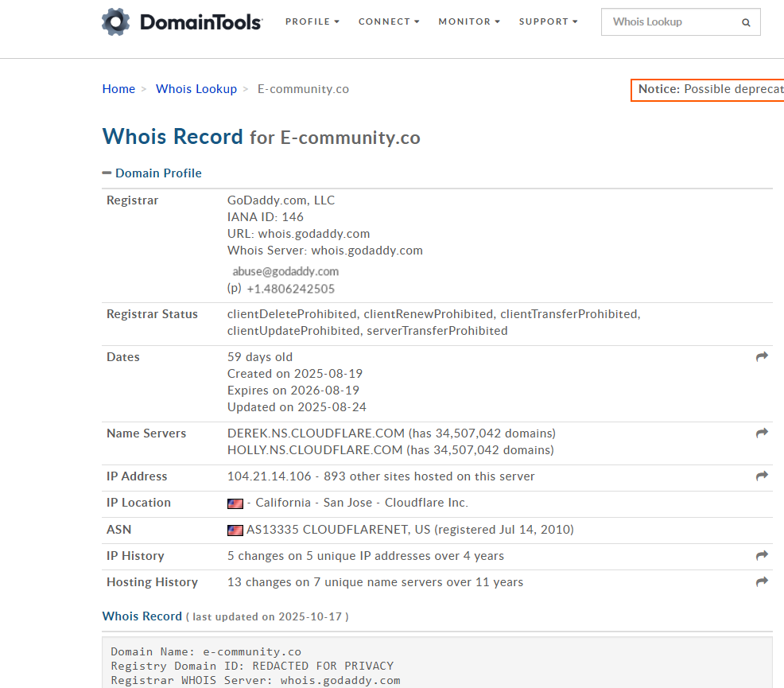Open the PROFILE dropdown
This screenshot has height=688, width=784.
pos(312,21)
